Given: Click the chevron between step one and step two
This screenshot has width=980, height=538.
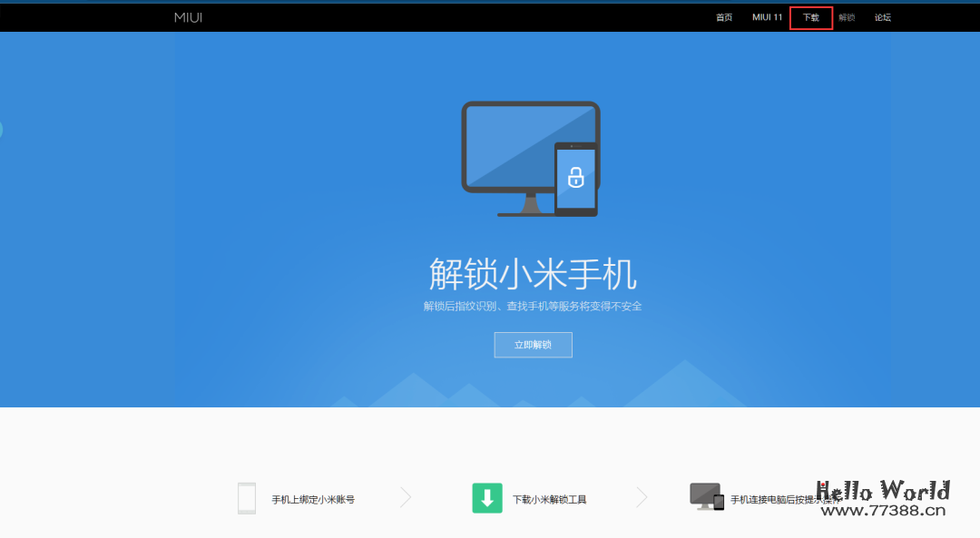Looking at the screenshot, I should coord(404,497).
